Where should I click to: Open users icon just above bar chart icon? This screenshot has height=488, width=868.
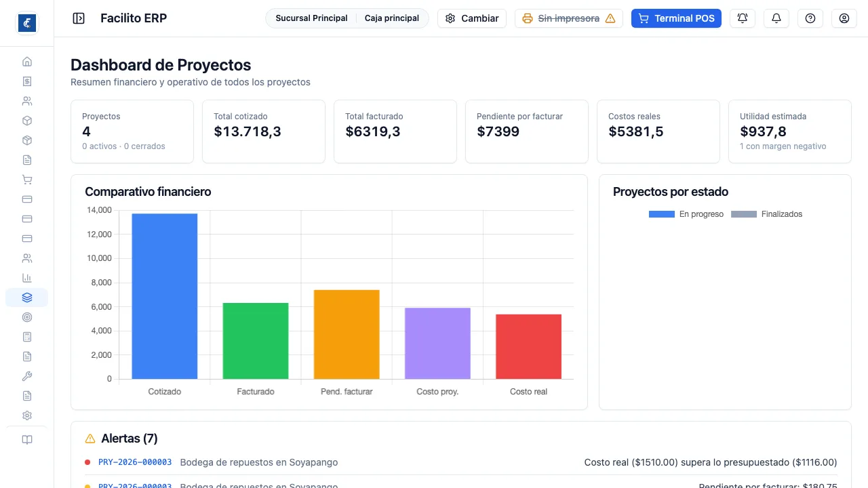click(27, 258)
